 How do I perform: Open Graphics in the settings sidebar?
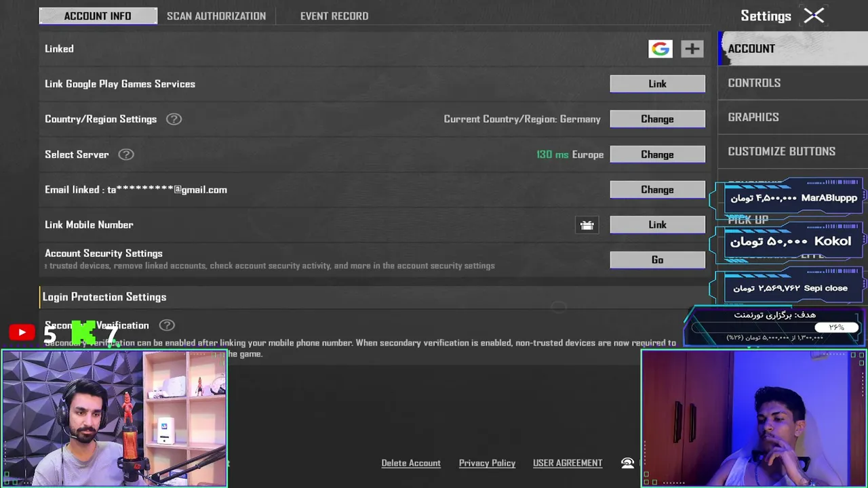(793, 117)
